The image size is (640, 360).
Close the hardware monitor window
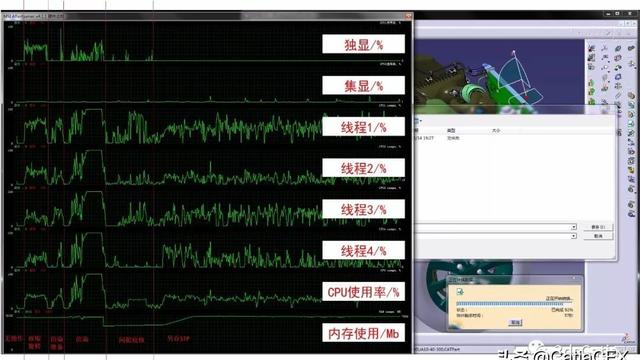pos(408,16)
